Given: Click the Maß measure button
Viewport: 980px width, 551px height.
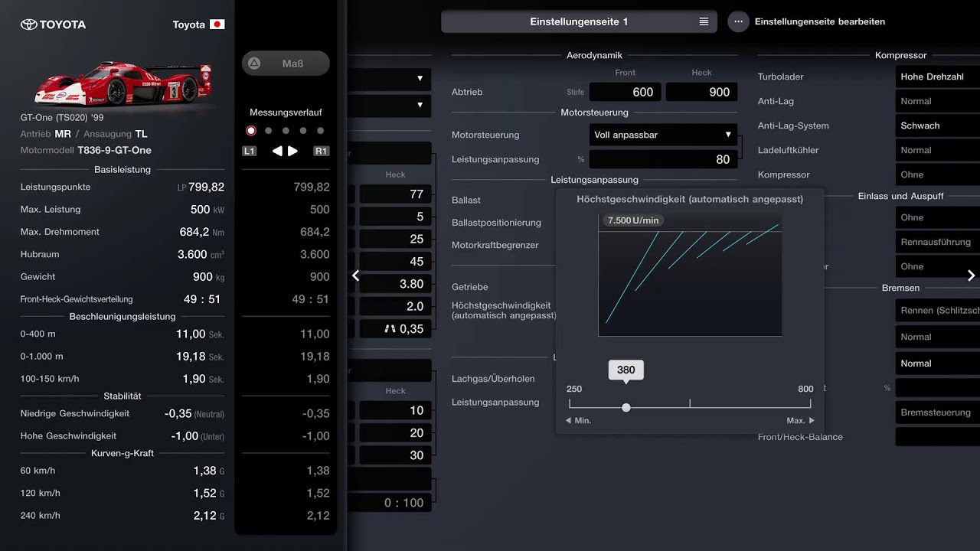Looking at the screenshot, I should [x=286, y=64].
